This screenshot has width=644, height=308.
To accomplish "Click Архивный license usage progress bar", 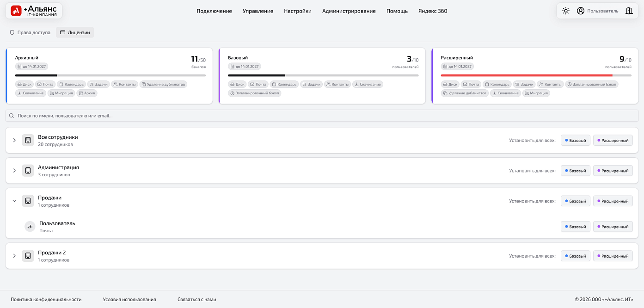I will 110,75.
